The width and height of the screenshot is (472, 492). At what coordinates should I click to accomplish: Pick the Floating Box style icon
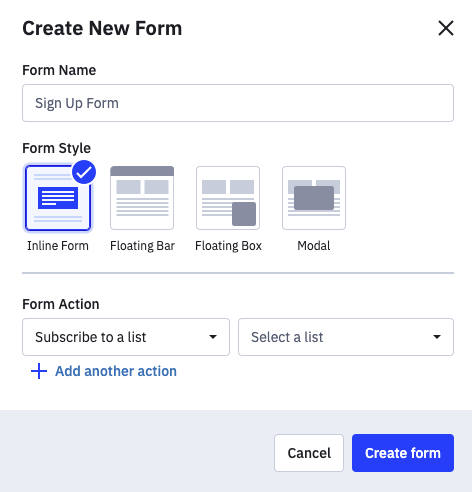228,198
